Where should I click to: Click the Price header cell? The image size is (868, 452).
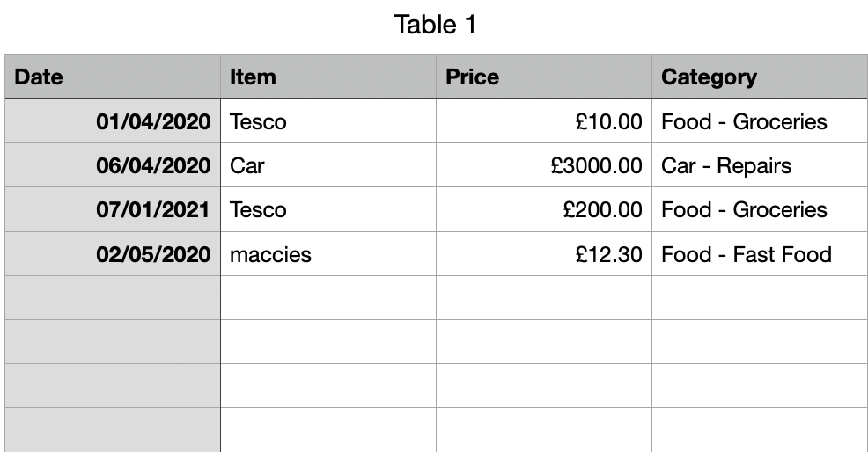click(543, 77)
